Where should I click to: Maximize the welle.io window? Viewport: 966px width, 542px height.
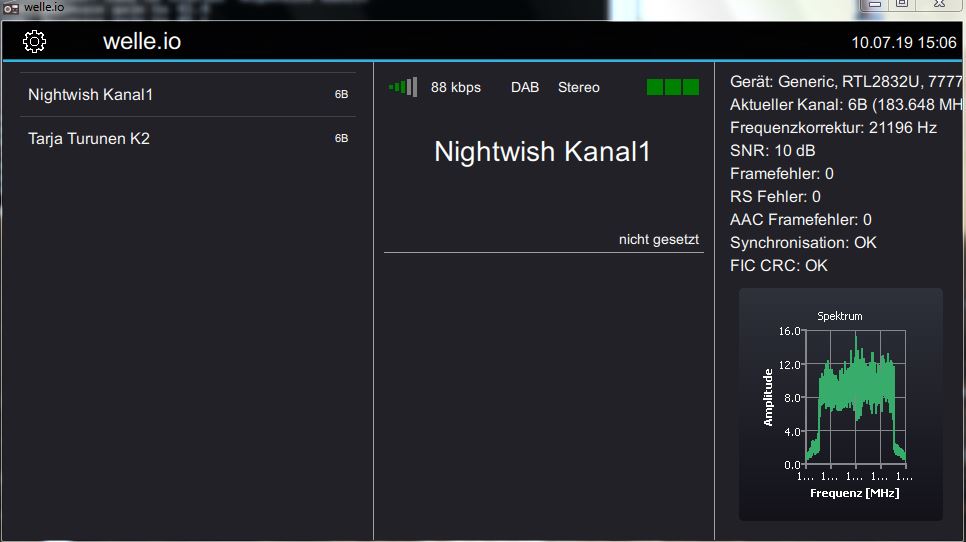(901, 6)
